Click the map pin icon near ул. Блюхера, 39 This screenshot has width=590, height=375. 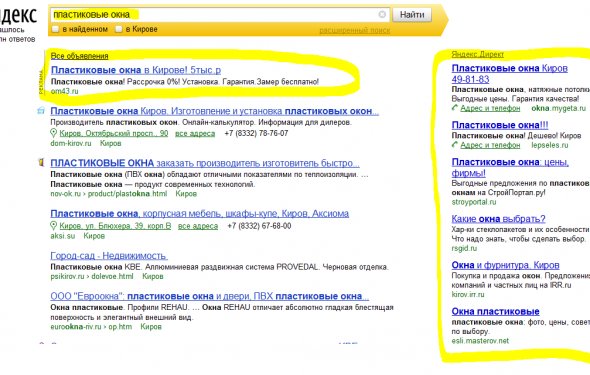click(53, 226)
